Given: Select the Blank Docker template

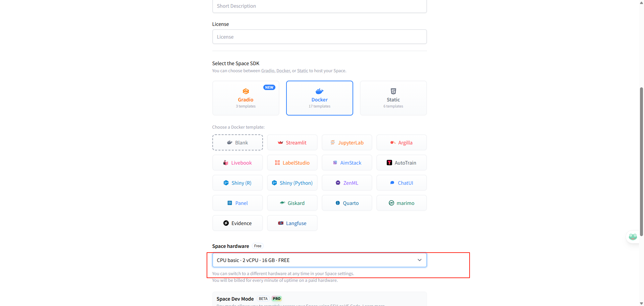Looking at the screenshot, I should [237, 143].
